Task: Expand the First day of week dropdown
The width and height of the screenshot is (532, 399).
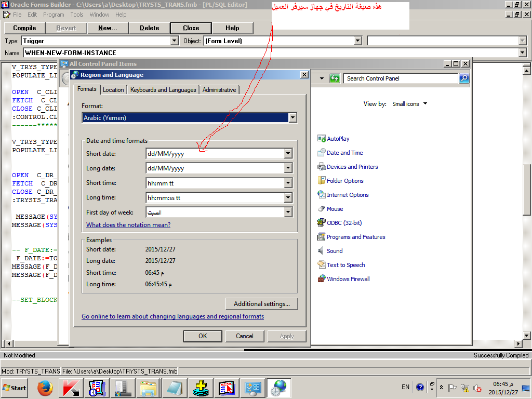Action: [x=288, y=212]
